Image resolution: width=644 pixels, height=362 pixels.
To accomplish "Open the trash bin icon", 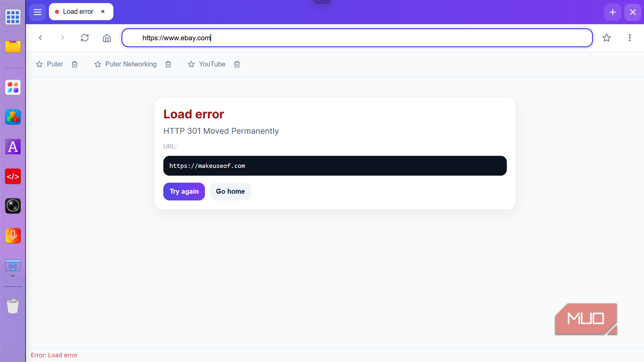I will click(x=13, y=306).
